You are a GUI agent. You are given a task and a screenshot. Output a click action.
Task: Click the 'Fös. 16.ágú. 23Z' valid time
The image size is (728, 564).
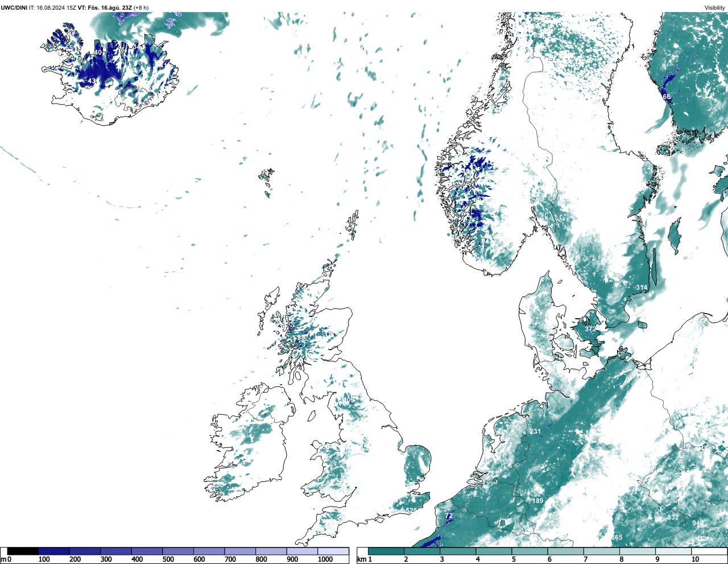(x=109, y=7)
